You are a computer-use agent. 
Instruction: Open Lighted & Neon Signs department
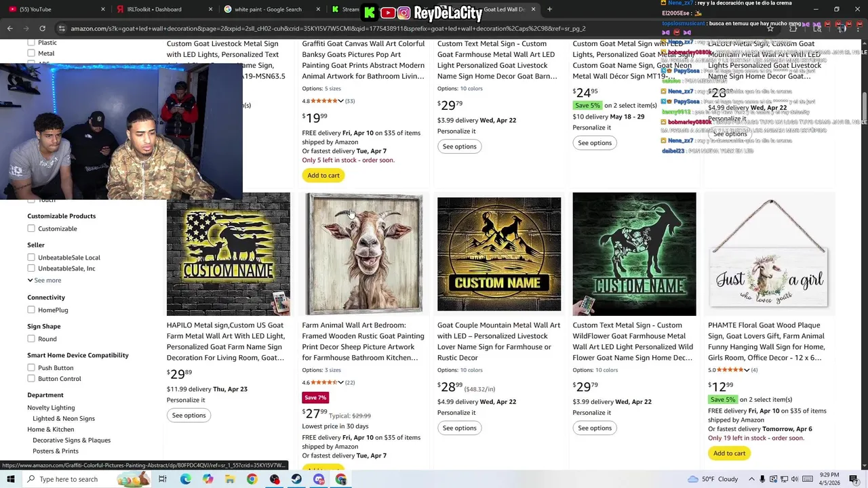pyautogui.click(x=64, y=419)
